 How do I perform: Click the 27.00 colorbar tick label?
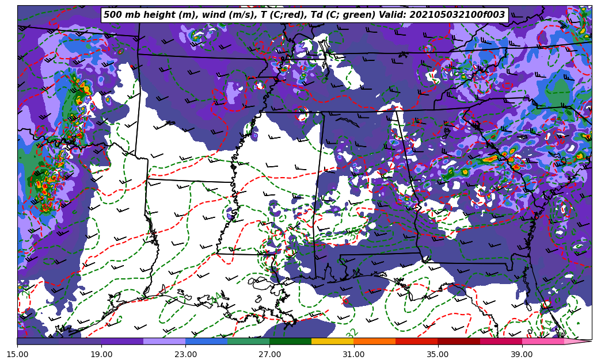tap(269, 354)
